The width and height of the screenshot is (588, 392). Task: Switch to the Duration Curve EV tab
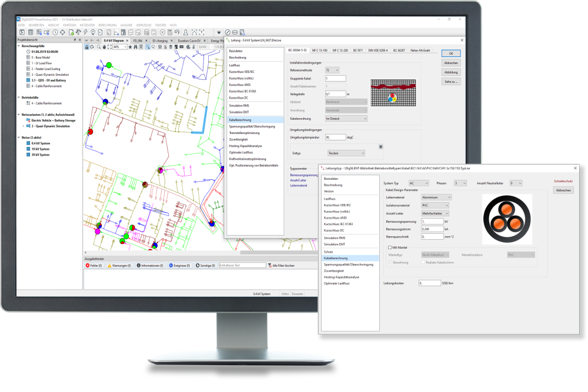pos(189,41)
